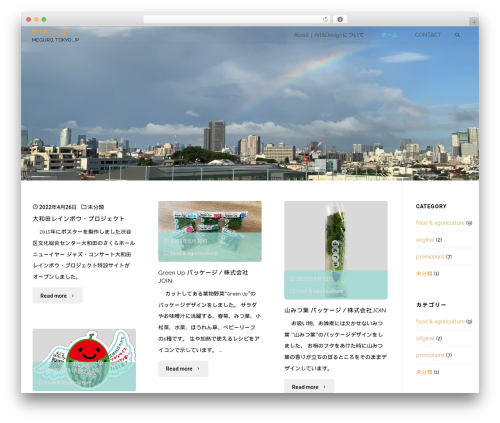Click food & agriculture tag on 山みつ葉 thumbnail
500x423 pixels.
pyautogui.click(x=320, y=291)
